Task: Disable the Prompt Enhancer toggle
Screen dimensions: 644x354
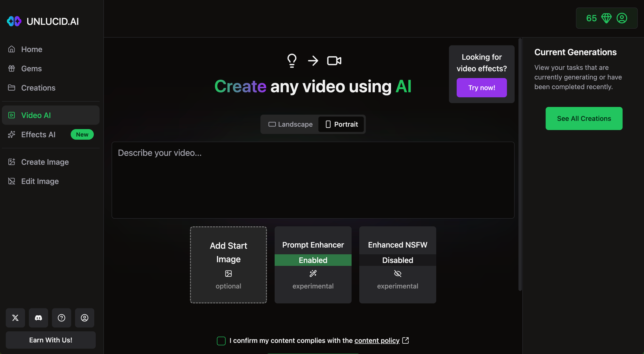Action: pos(313,260)
